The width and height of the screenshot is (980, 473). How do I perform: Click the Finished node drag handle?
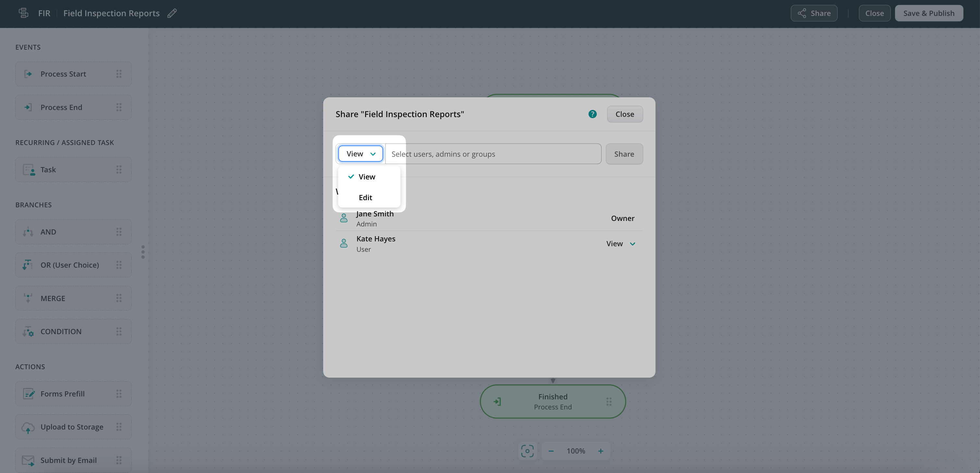(609, 402)
